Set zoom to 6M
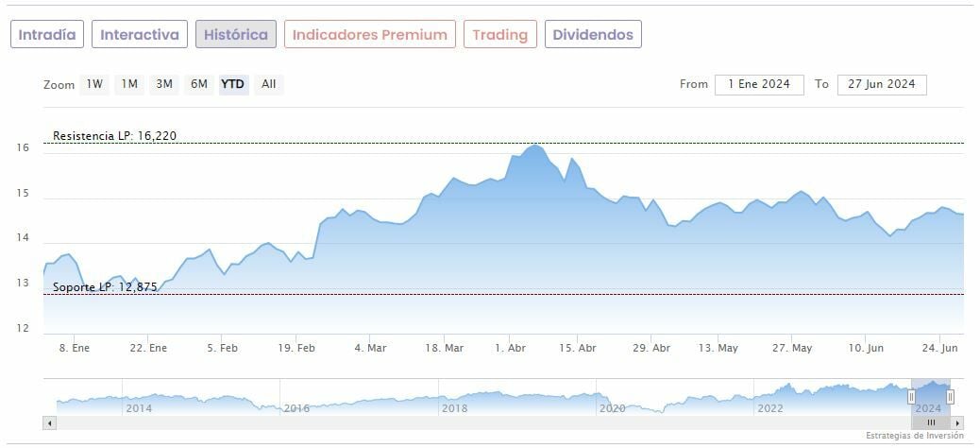This screenshot has height=448, width=980. point(198,84)
